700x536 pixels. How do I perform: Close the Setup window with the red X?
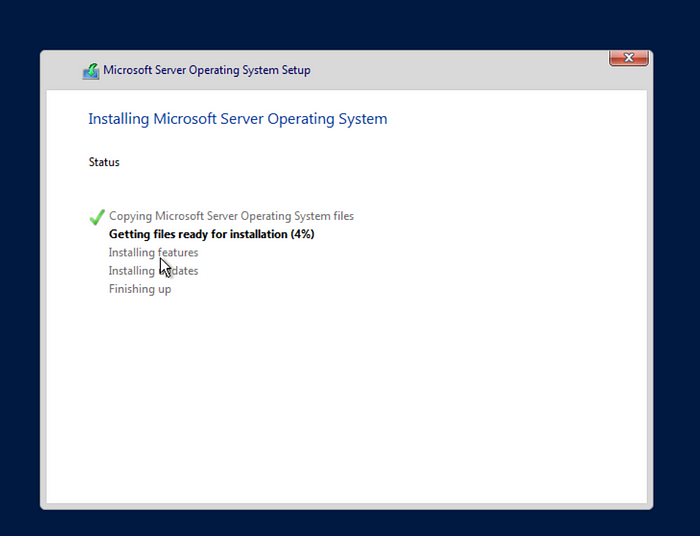click(x=629, y=58)
